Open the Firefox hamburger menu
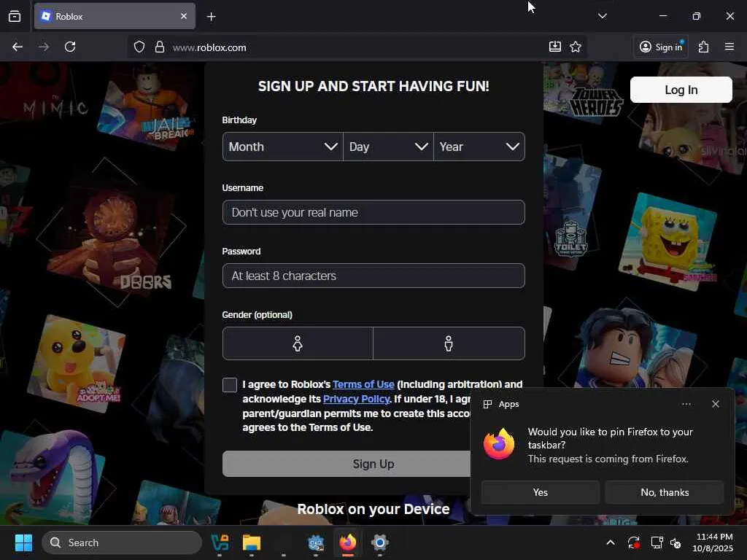The width and height of the screenshot is (747, 560). (729, 47)
